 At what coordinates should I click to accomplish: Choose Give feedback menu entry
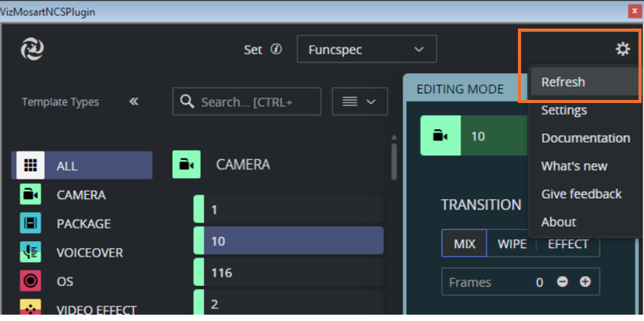[585, 193]
